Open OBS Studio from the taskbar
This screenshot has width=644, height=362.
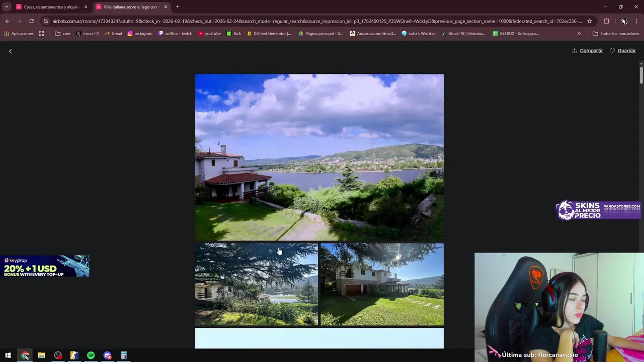point(58,355)
